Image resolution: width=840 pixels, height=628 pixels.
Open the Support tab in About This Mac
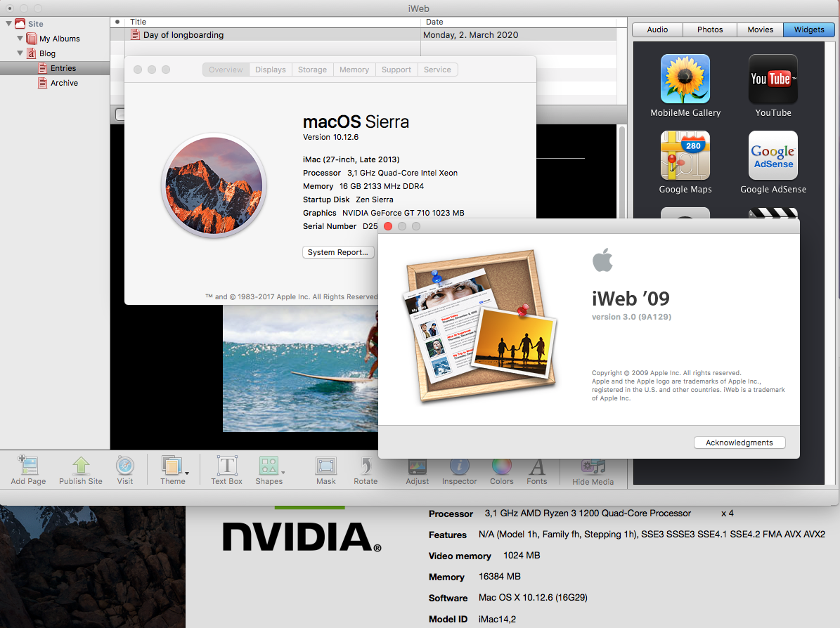396,70
